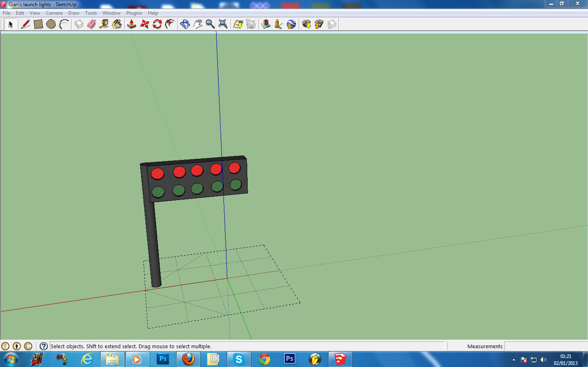Select the Move tool with red arrows

pos(144,24)
